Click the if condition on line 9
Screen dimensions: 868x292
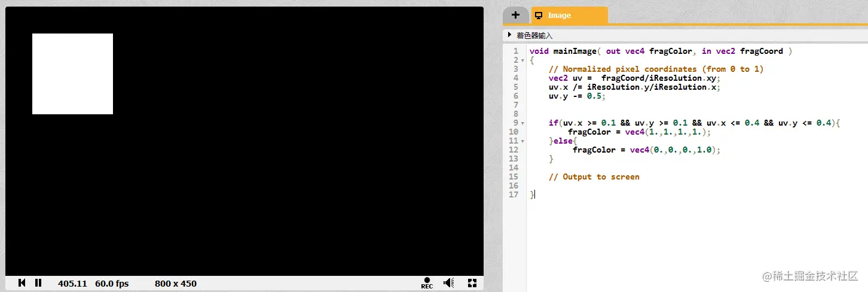[695, 123]
